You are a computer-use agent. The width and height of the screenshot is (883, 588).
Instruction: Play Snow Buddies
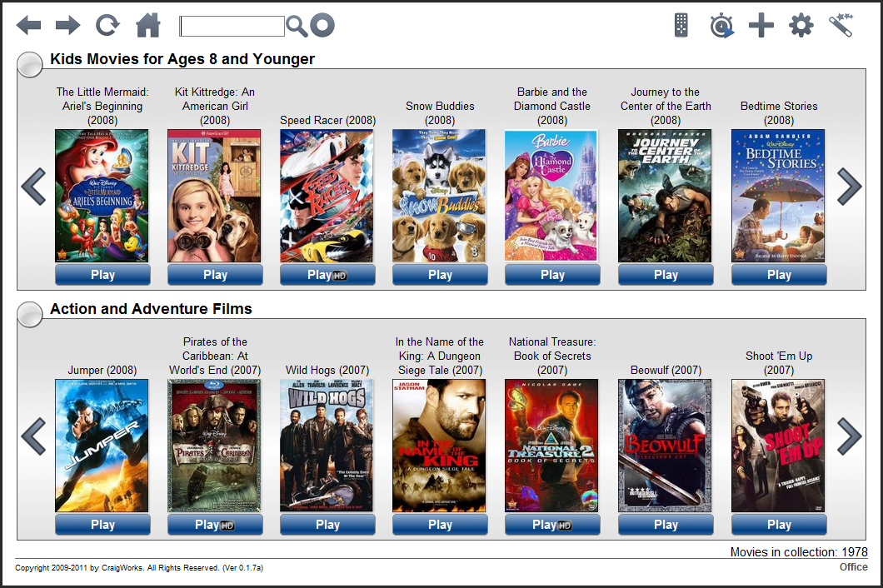point(440,275)
